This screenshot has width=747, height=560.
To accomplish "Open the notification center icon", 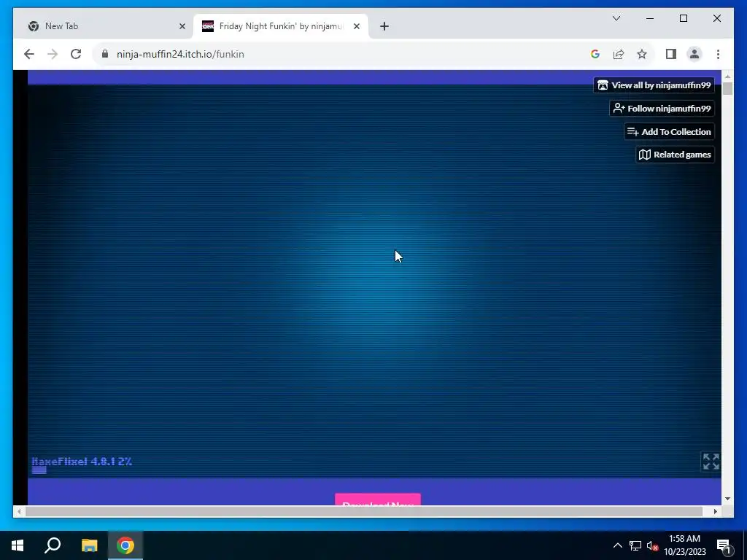I will tap(724, 545).
